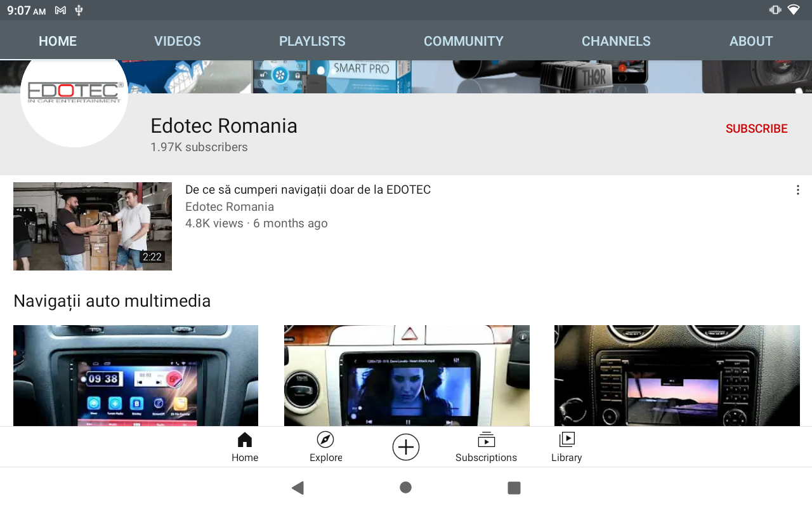The image size is (812, 508).
Task: Tap the vibrate mode icon in status bar
Action: coord(775,10)
